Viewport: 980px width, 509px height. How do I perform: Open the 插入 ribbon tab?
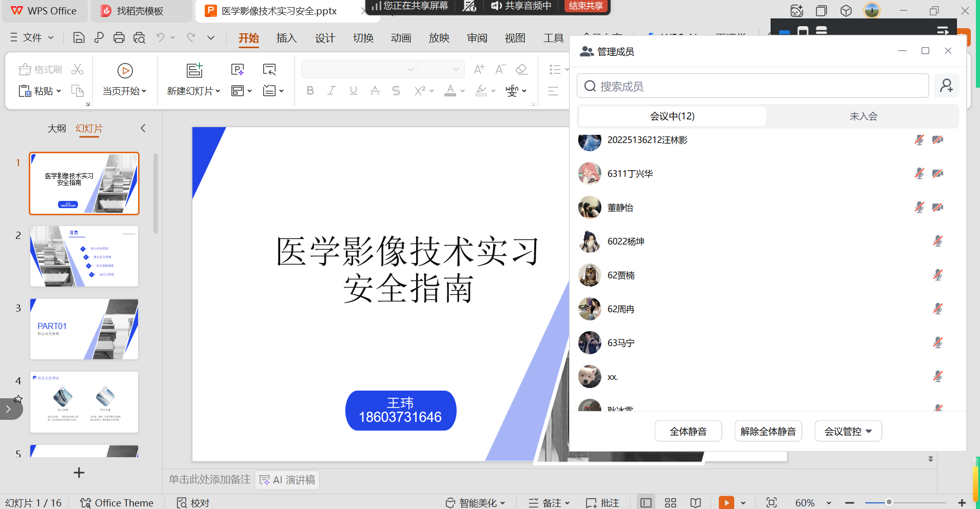tap(286, 38)
